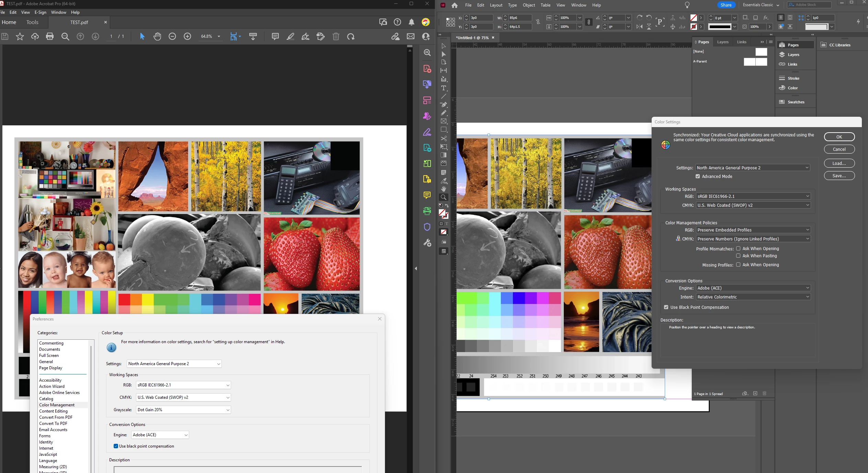The width and height of the screenshot is (868, 473).
Task: Expand InDesign CMYK working space dropdown
Action: 753,205
